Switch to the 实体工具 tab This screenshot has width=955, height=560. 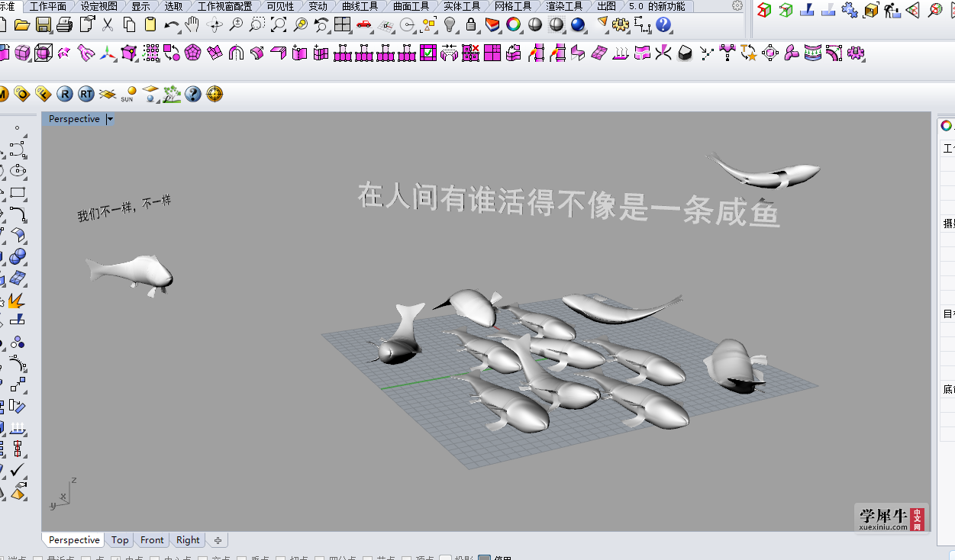click(462, 6)
